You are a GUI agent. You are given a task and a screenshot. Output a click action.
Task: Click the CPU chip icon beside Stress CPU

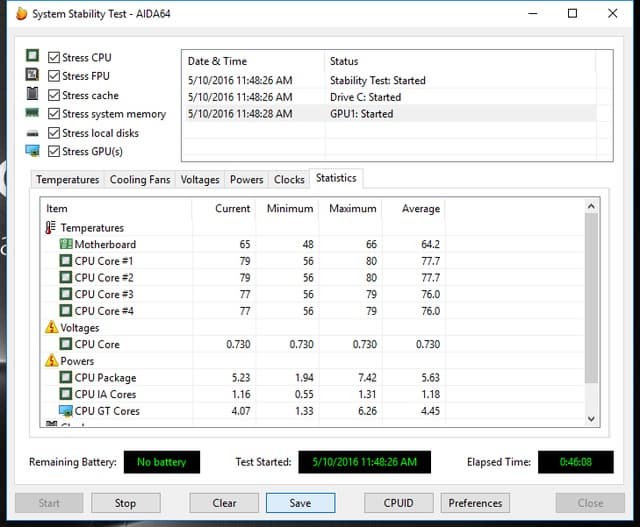(32, 55)
